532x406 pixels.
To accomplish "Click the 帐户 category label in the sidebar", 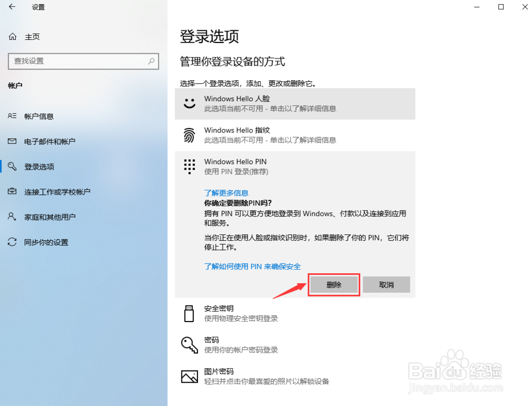I will tap(15, 86).
